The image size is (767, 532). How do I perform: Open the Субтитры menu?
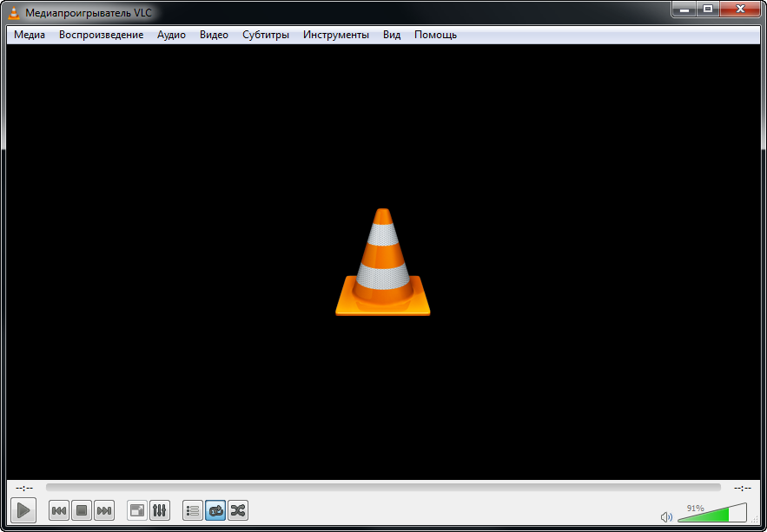[x=266, y=35]
